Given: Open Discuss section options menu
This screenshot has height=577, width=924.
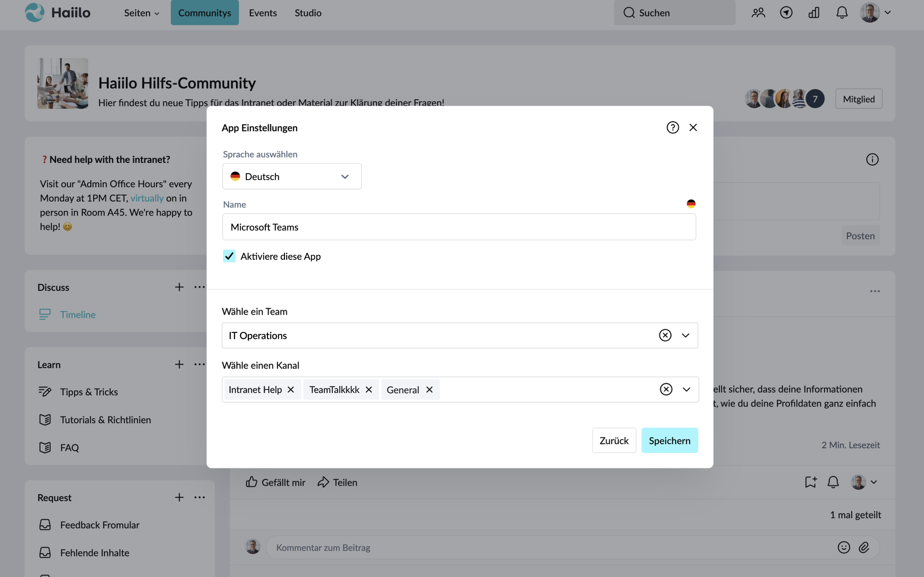Looking at the screenshot, I should click(x=199, y=287).
